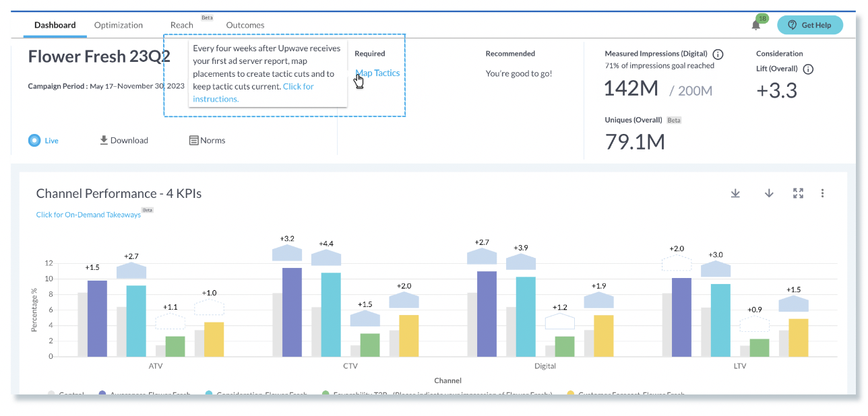Click the Flower Fresh 23Q2 campaign title
This screenshot has height=416, width=868.
coord(99,56)
